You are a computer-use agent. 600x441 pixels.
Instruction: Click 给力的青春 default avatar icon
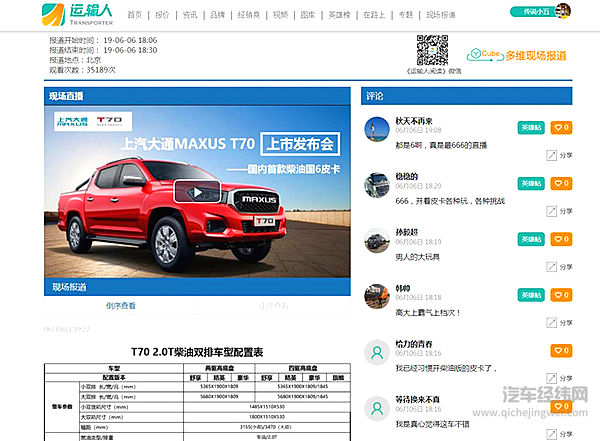(x=377, y=352)
